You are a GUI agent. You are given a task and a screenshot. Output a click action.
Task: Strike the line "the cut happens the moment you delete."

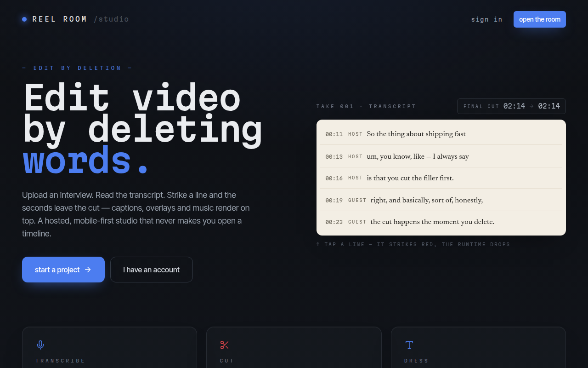click(441, 222)
